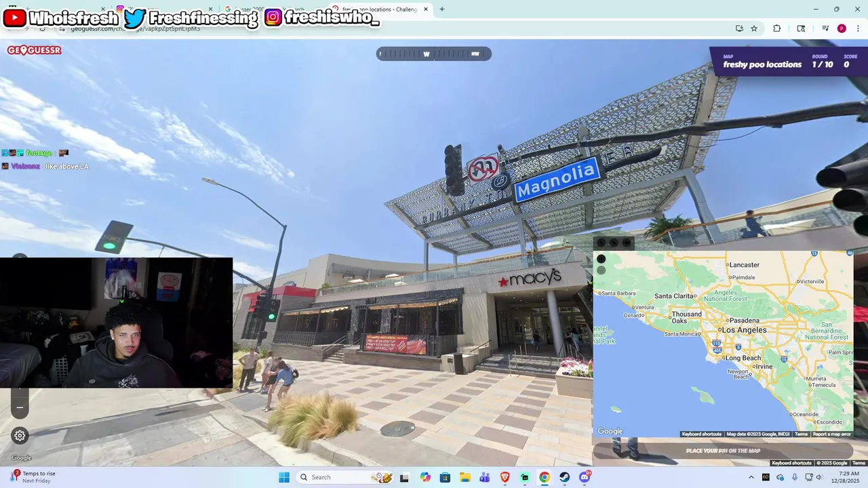Click Street View Keyboard shortcuts link
The height and width of the screenshot is (488, 868).
(791, 463)
